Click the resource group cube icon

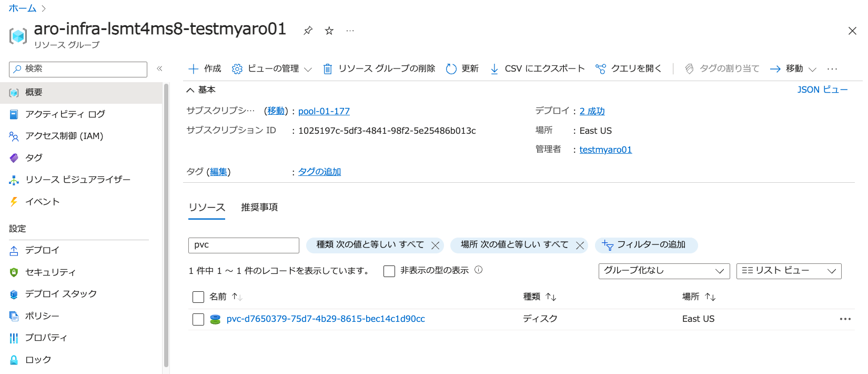18,36
